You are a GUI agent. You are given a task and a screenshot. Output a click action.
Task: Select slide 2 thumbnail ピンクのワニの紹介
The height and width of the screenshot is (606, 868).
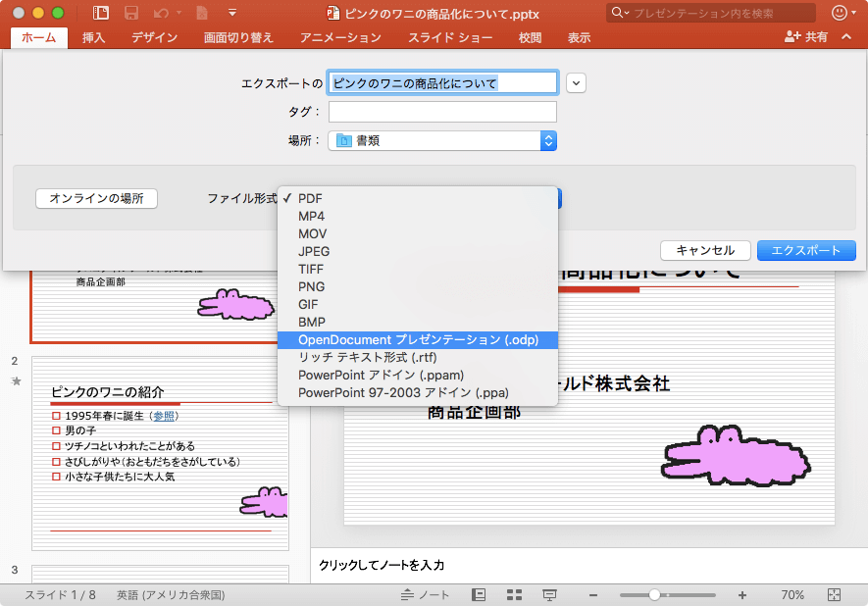[160, 453]
